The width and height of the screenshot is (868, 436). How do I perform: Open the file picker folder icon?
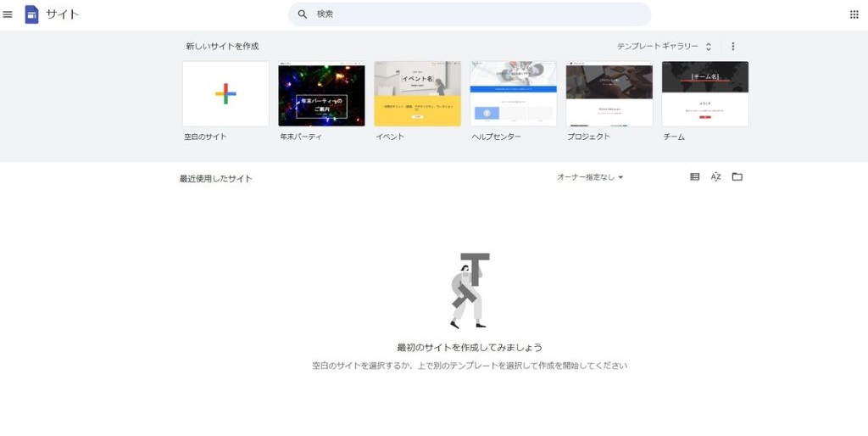(x=737, y=176)
